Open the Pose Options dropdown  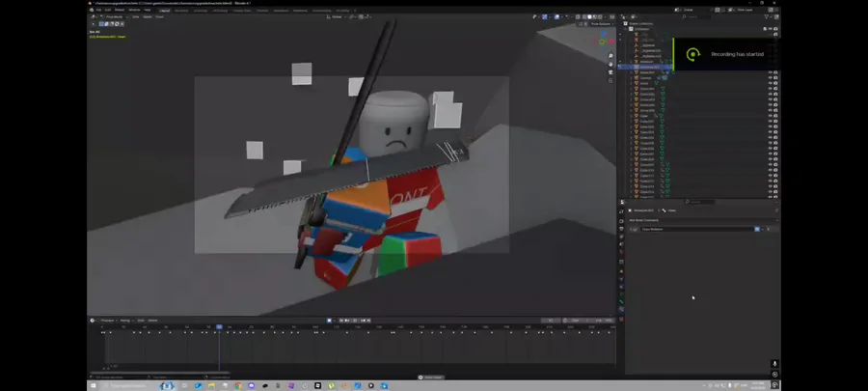pyautogui.click(x=602, y=24)
